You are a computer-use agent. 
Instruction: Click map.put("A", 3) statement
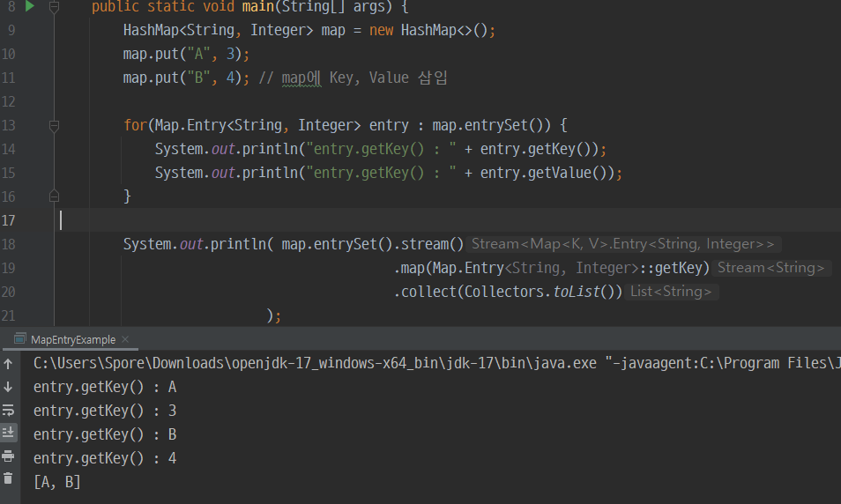click(x=186, y=54)
